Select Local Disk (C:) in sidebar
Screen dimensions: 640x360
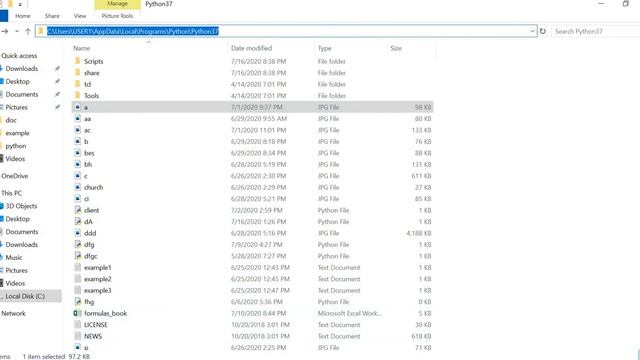31,296
